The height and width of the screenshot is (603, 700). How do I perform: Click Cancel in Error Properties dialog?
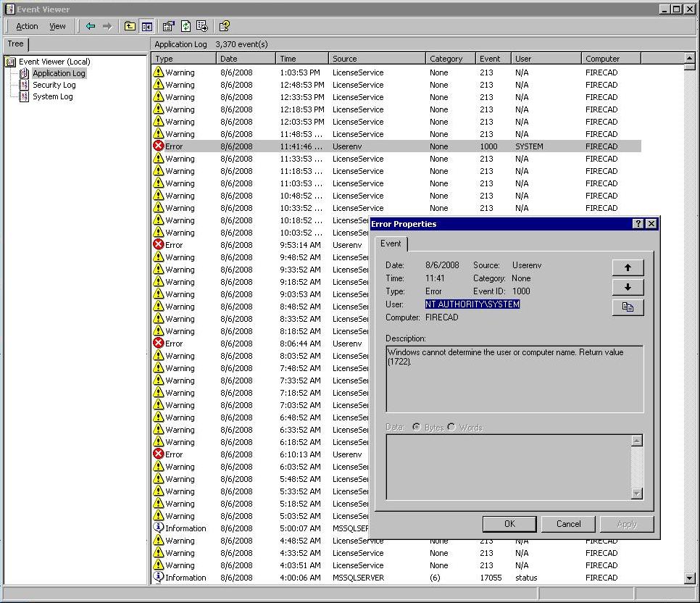[568, 524]
